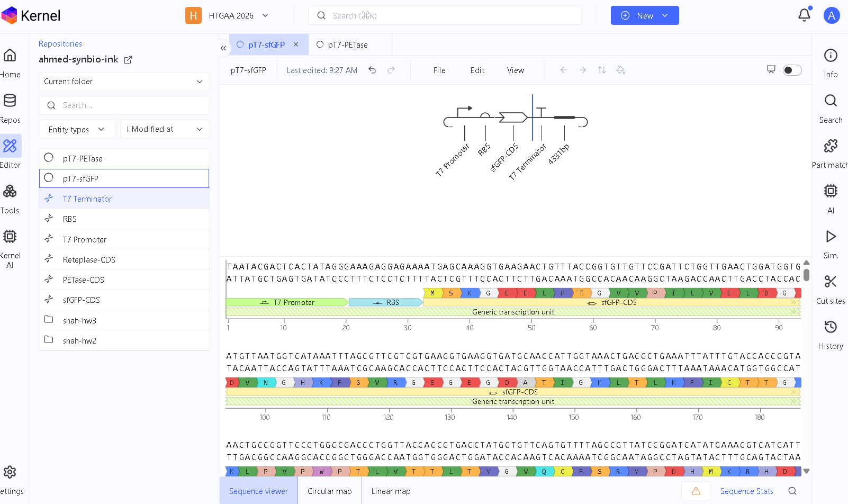Open the Current folder dropdown
The height and width of the screenshot is (504, 848).
tap(124, 82)
